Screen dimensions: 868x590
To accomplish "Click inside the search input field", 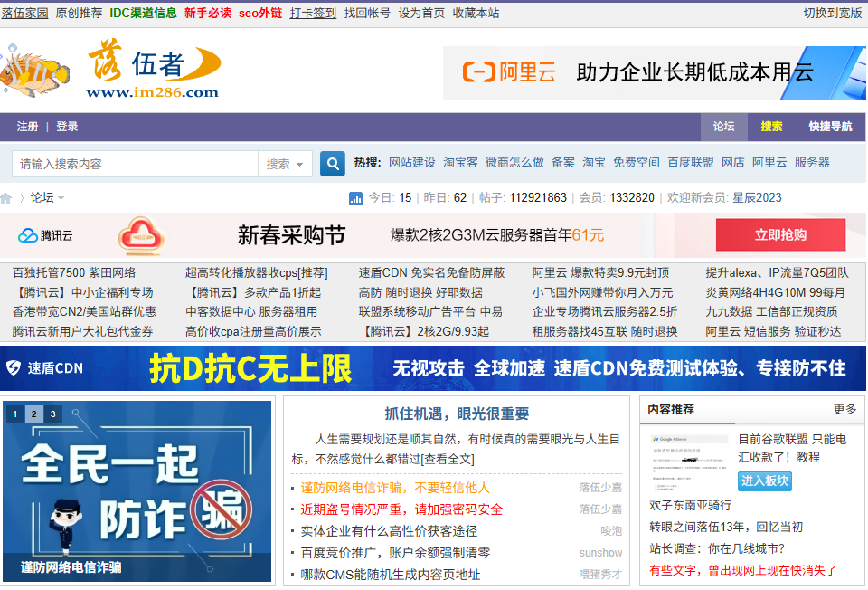I will pyautogui.click(x=136, y=163).
